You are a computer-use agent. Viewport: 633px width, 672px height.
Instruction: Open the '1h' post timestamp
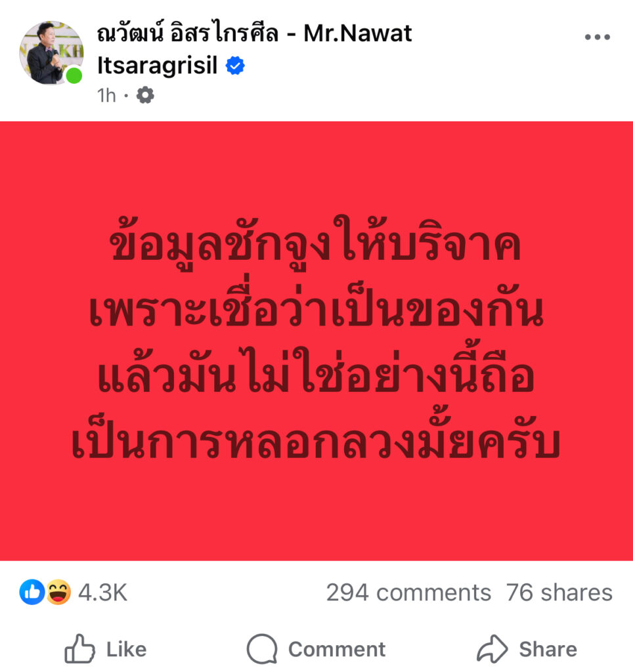pos(107,96)
